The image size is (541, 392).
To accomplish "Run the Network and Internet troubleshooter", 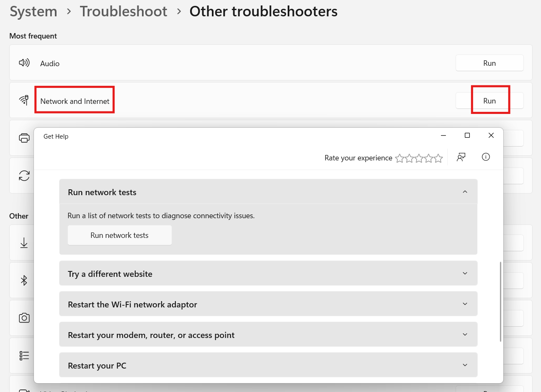I will click(489, 101).
